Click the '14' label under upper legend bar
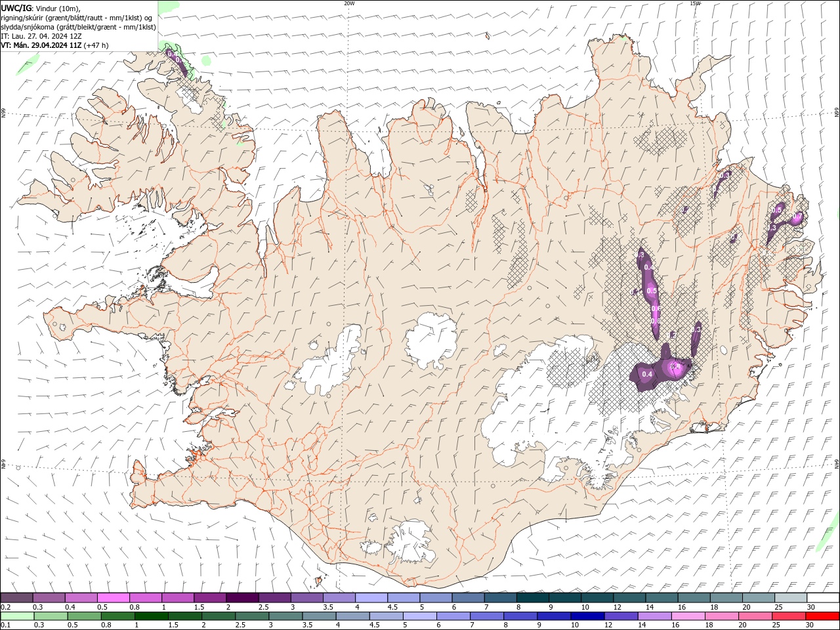 [x=650, y=607]
